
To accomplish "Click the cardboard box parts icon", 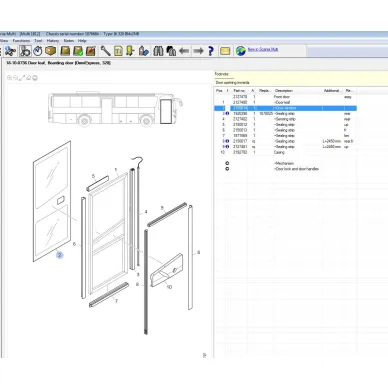I will pos(51,51).
